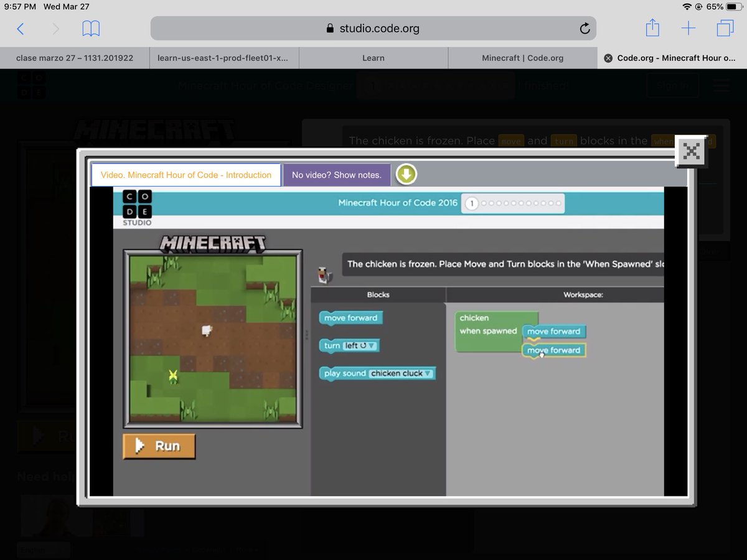Open the 'No video? Show notes.' tab
Screen dimensions: 747x560
pyautogui.click(x=337, y=175)
